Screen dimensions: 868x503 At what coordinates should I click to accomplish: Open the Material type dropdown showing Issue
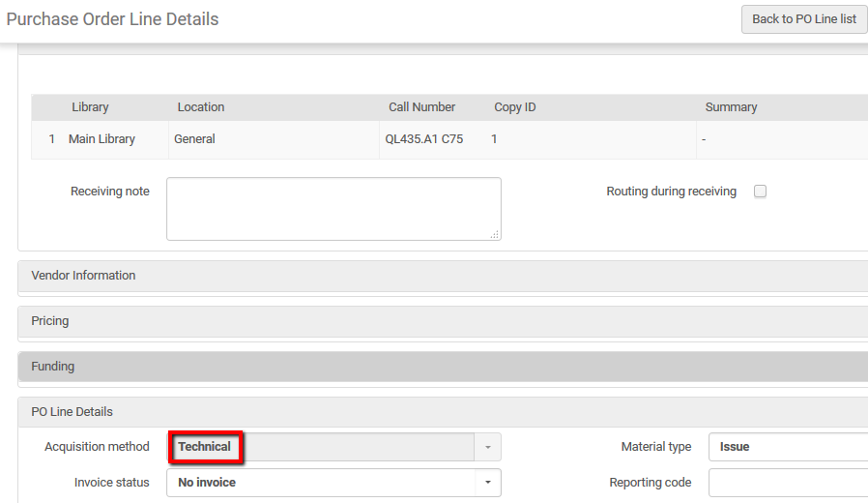pos(787,447)
